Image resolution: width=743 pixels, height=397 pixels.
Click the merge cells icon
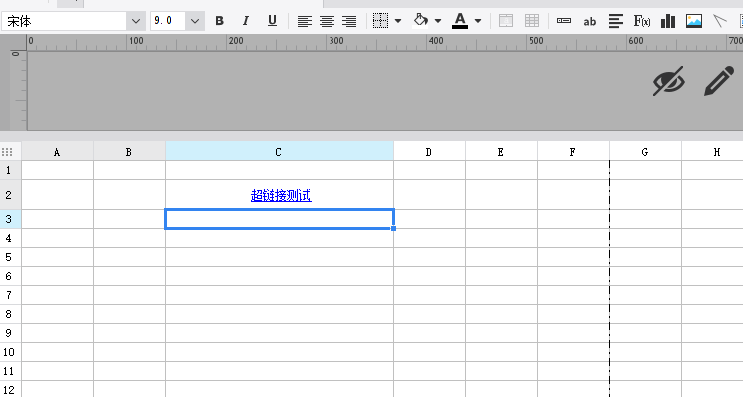coord(506,21)
